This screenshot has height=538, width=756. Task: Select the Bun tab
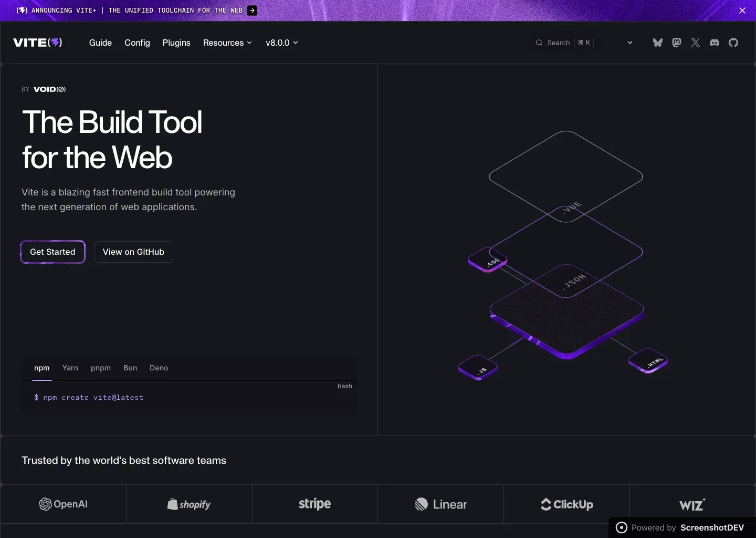[x=130, y=368]
